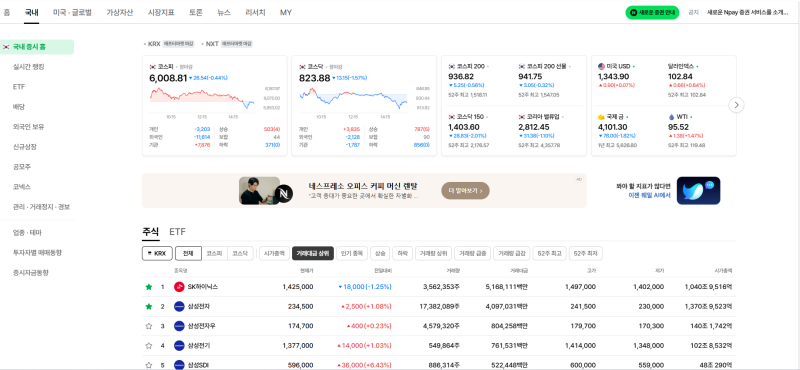Click Korean flag icon on 코스피 chart card
Viewport: 800px width, 370px height.
pos(153,66)
